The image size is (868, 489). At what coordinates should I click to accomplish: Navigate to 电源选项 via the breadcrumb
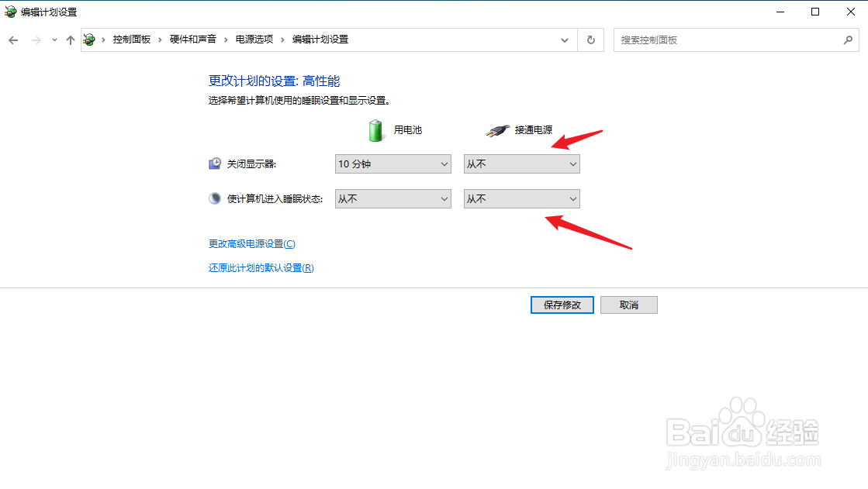(253, 39)
